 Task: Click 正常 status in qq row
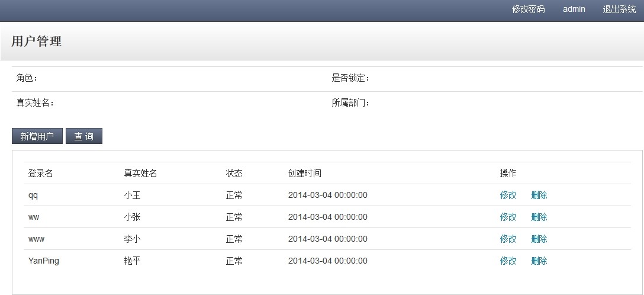(x=234, y=195)
